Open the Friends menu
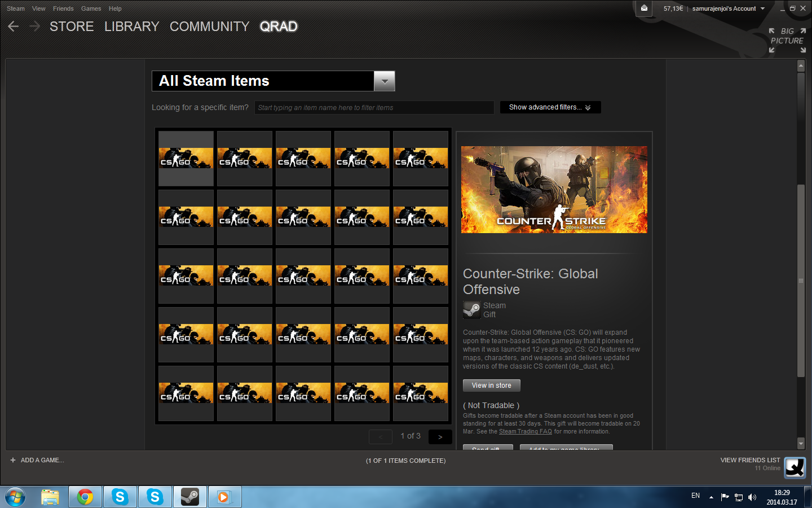Viewport: 812px width, 508px height. (x=63, y=8)
